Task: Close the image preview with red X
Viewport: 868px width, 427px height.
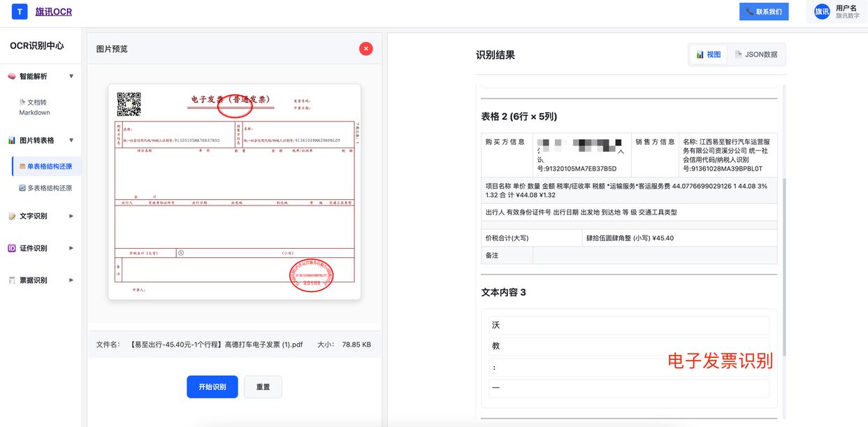Action: click(366, 49)
